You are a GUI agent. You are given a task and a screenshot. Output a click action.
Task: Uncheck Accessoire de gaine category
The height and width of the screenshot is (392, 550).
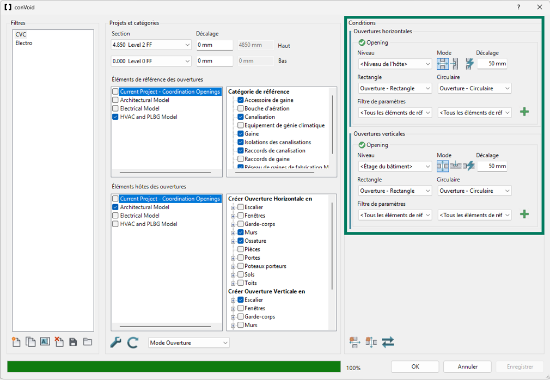[x=241, y=100]
